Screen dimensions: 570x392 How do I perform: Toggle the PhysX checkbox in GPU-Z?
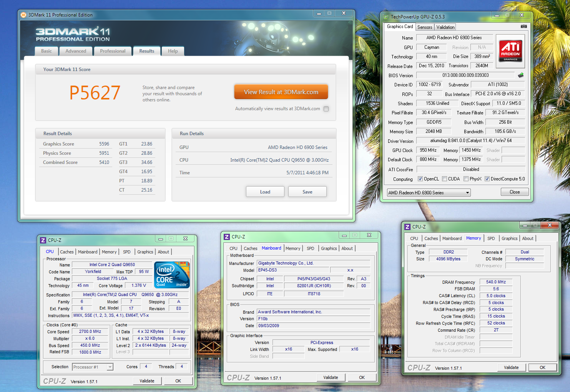point(466,179)
